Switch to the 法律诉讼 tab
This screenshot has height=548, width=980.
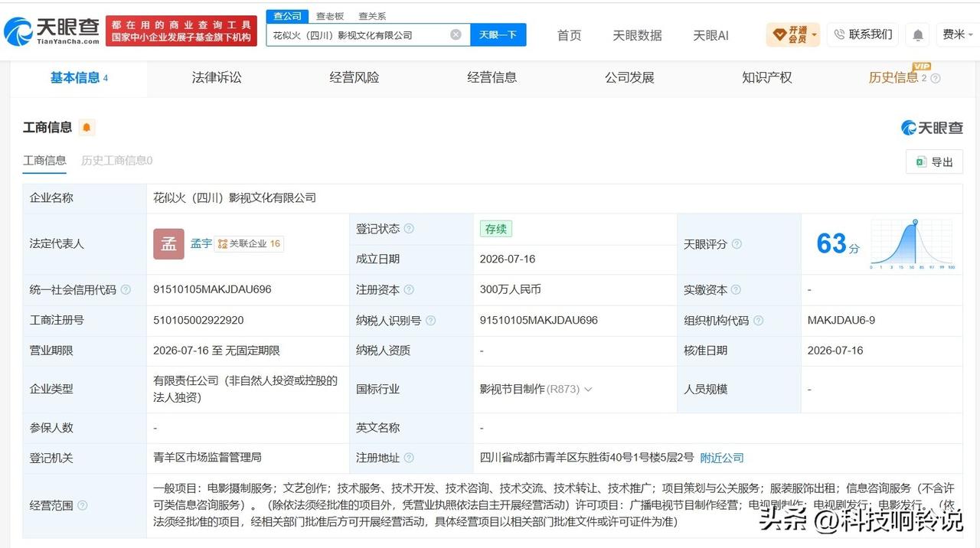[217, 77]
